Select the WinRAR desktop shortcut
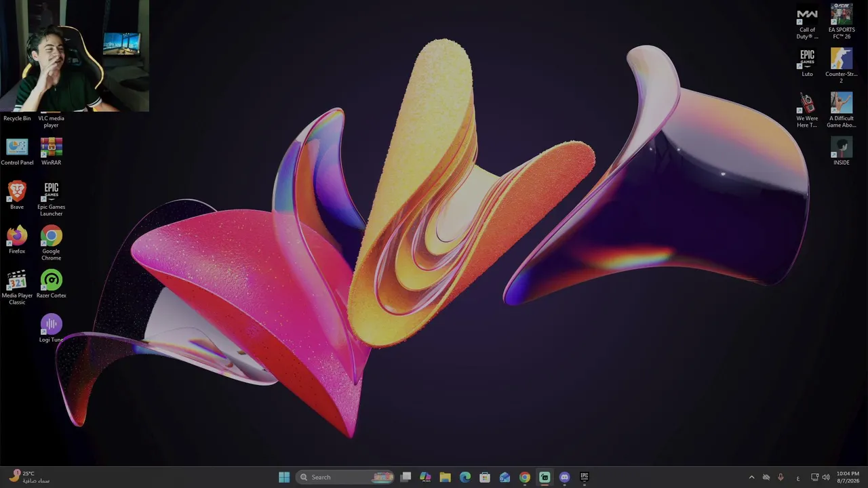 click(51, 152)
